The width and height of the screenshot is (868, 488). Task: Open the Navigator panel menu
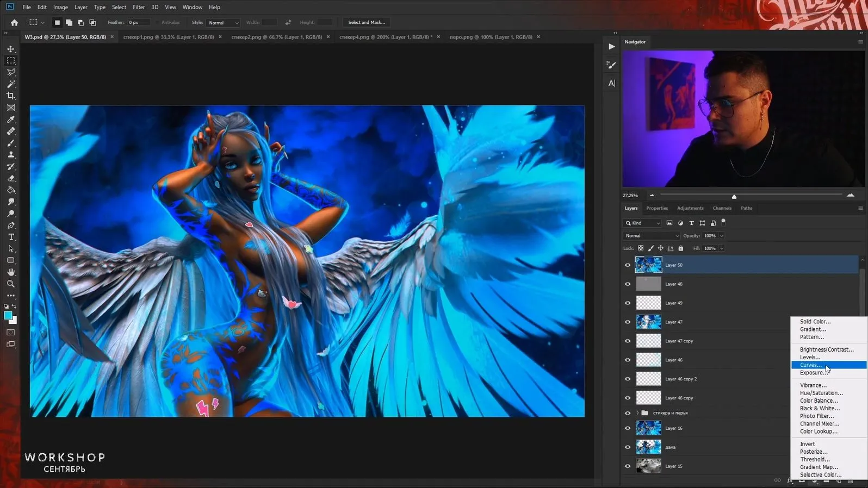[x=860, y=42]
